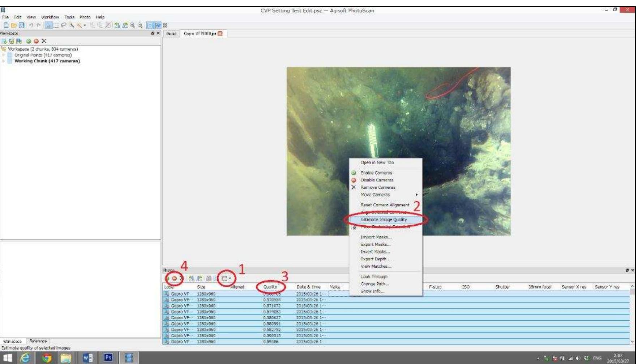This screenshot has height=364, width=638.
Task: Click the zoom out magnifier icon
Action: (140, 25)
